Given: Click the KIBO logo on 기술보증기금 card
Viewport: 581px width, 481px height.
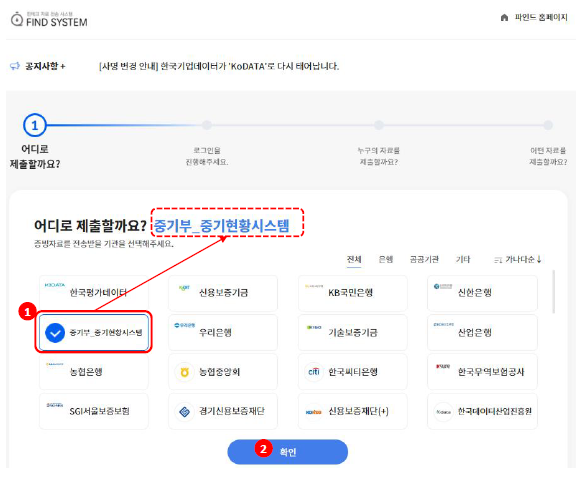Looking at the screenshot, I should [314, 327].
